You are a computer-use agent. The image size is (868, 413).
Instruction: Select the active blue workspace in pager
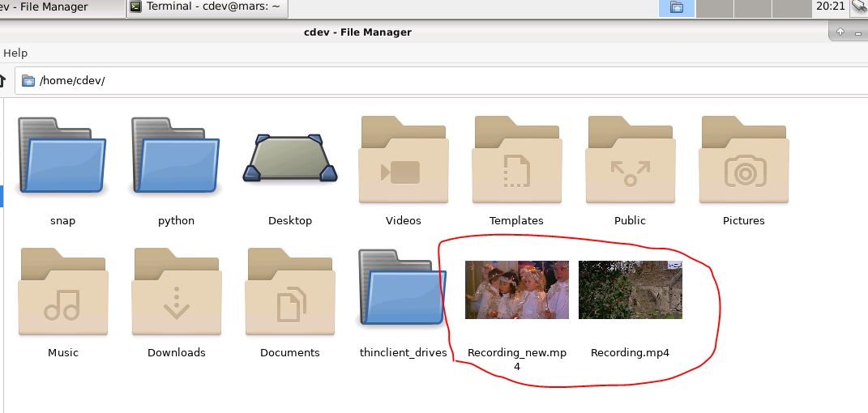point(677,8)
